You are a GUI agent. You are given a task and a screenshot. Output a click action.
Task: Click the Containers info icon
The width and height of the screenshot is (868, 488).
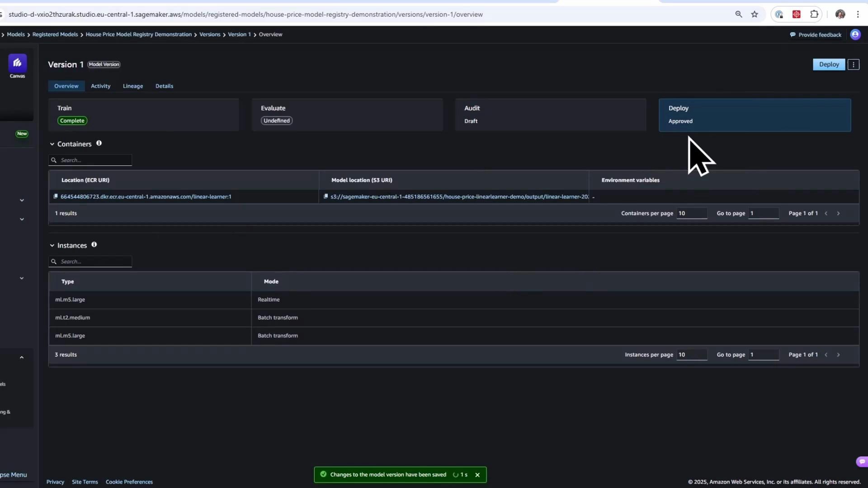[99, 143]
